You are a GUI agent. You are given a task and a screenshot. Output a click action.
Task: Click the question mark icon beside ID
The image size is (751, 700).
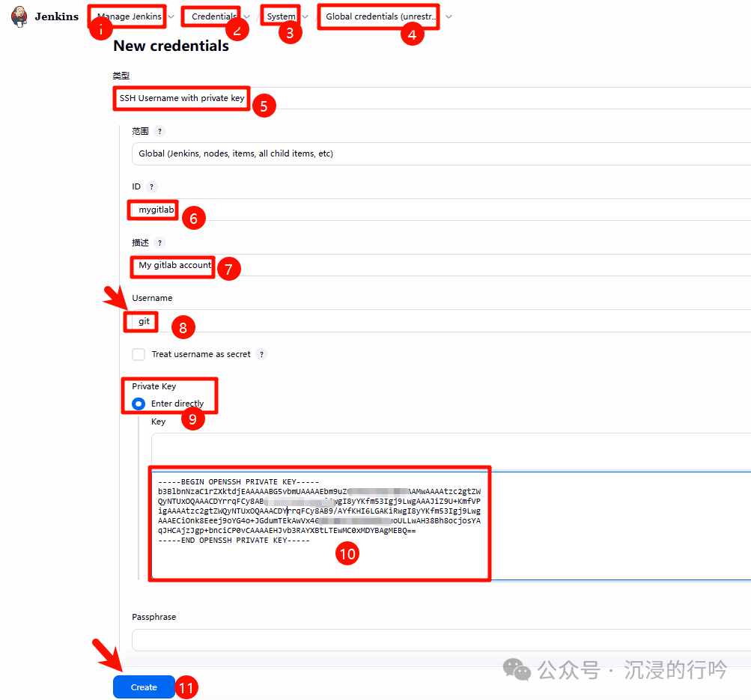[152, 186]
